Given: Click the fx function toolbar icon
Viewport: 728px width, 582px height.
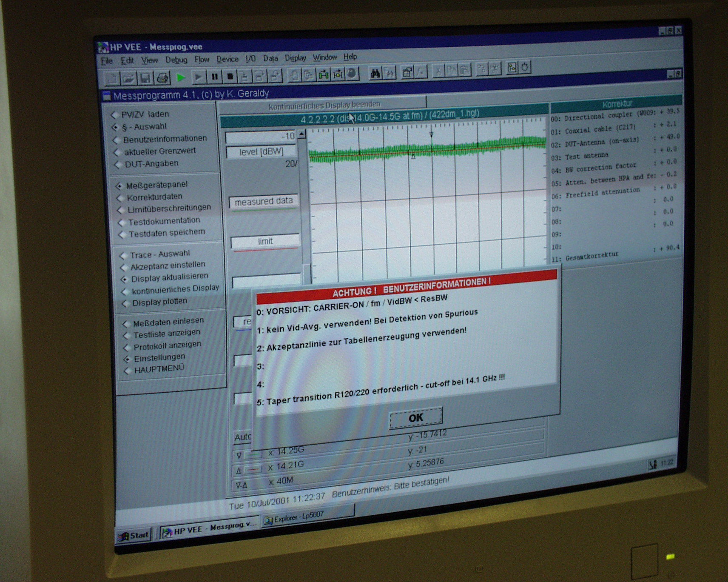Looking at the screenshot, I should (x=421, y=71).
